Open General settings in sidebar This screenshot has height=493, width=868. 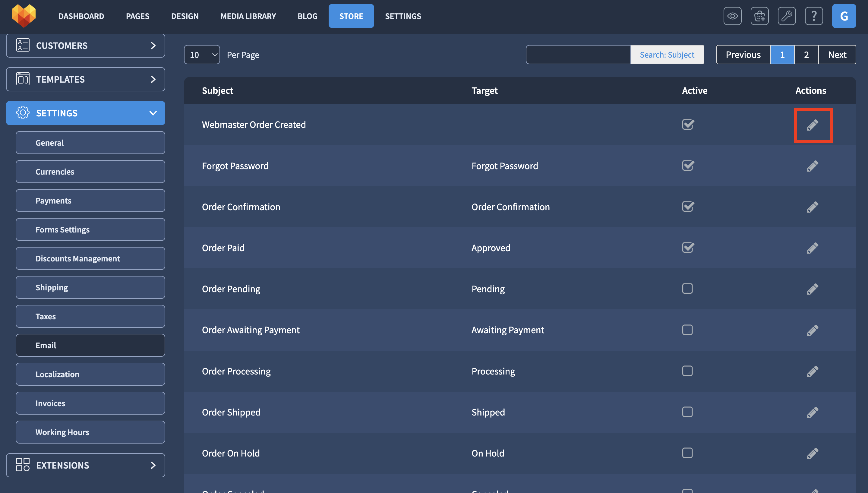point(90,143)
